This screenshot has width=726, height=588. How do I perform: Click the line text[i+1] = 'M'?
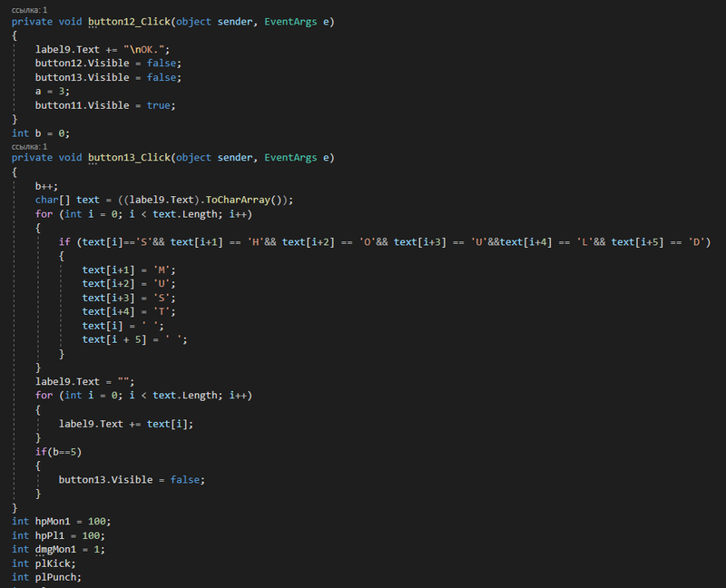click(x=127, y=270)
